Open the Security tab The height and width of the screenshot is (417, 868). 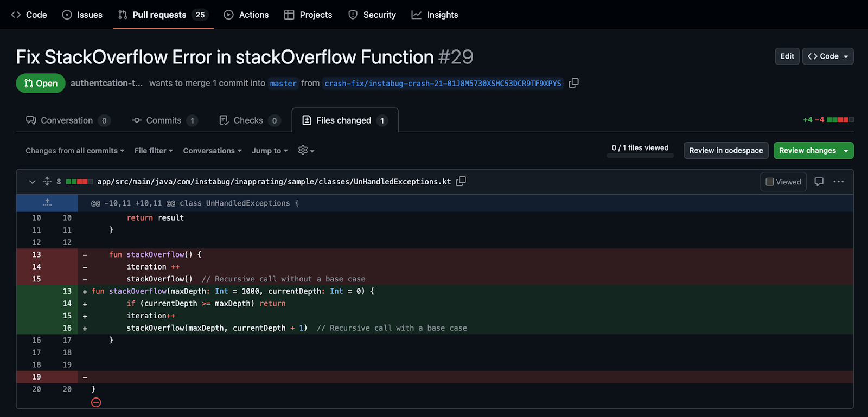pos(372,15)
